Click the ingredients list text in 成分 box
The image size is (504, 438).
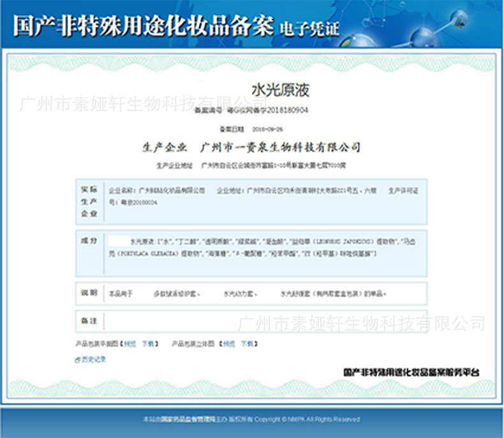click(262, 248)
